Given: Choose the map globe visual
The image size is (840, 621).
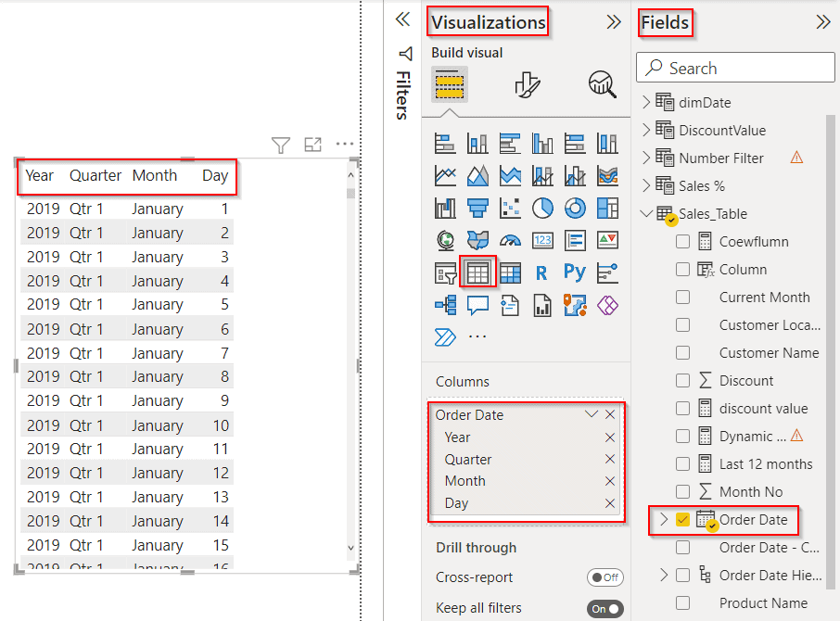Looking at the screenshot, I should coord(445,240).
